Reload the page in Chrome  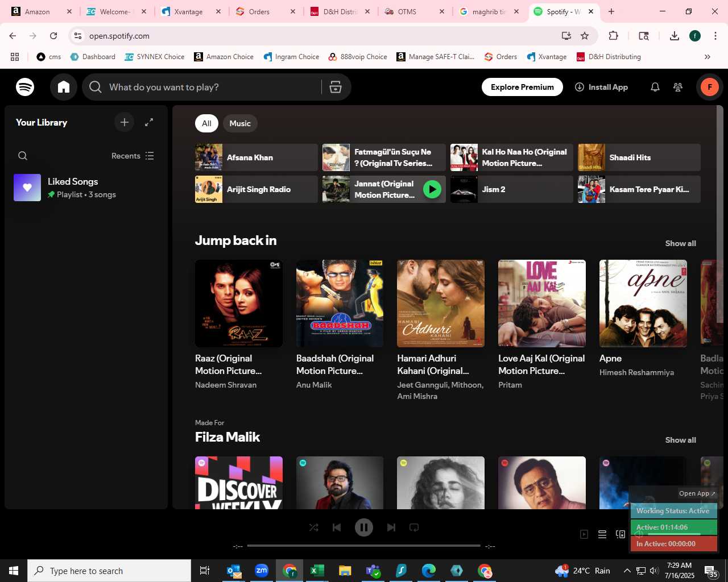pos(53,36)
